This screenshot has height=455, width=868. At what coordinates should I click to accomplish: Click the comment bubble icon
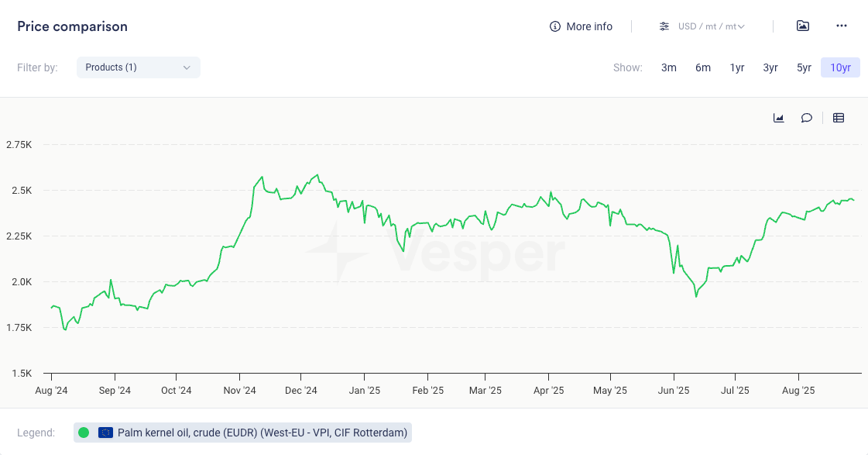807,118
